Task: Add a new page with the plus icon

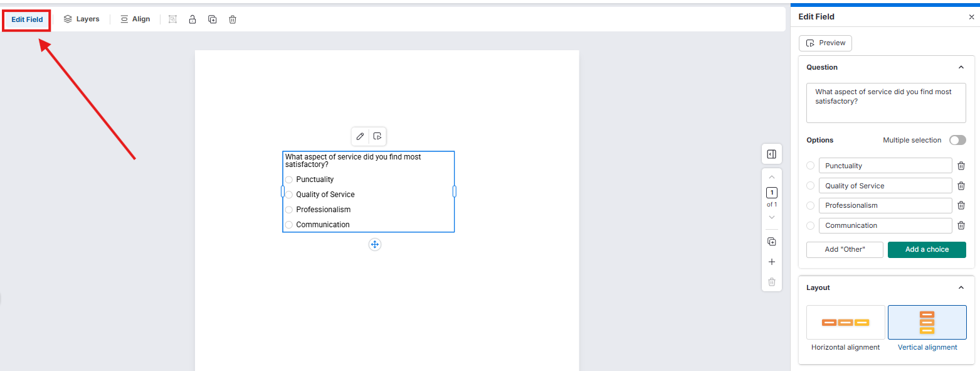Action: pos(771,262)
